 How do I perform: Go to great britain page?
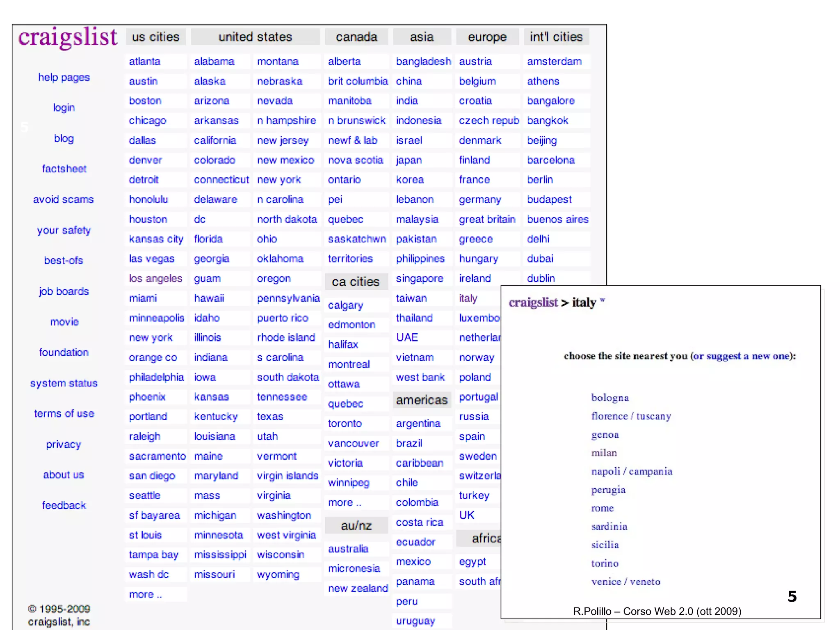click(x=487, y=219)
